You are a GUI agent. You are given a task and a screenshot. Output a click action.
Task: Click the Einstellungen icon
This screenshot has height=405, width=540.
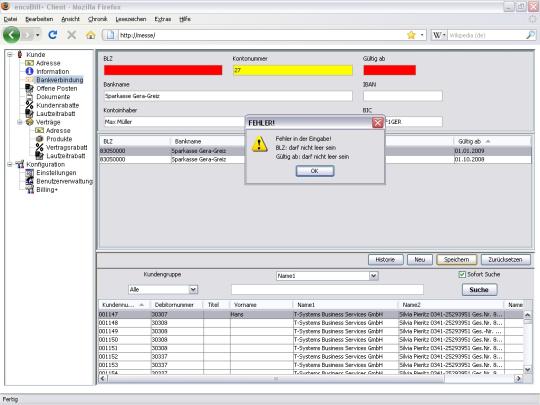(x=30, y=173)
